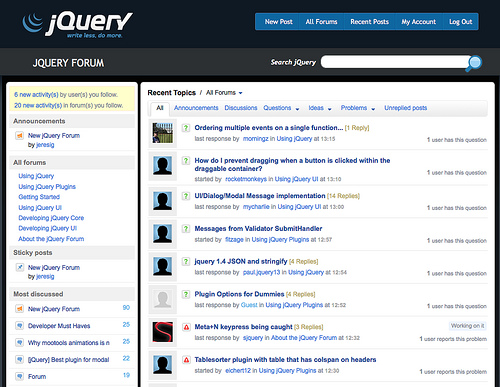
Task: Click the question icon for Plugin Options for Dummies
Action: coord(186,294)
